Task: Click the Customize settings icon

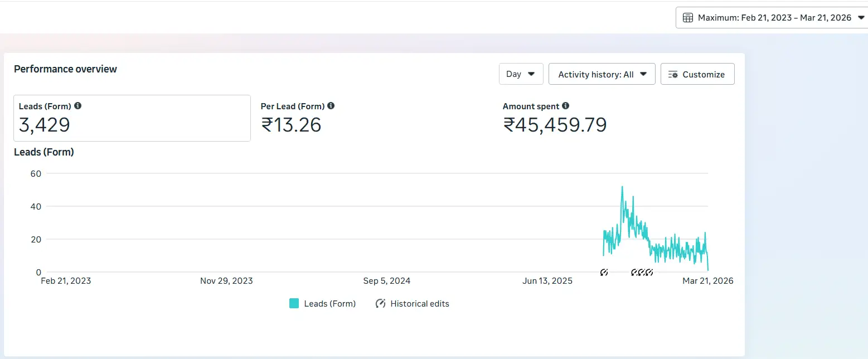Action: coord(673,75)
